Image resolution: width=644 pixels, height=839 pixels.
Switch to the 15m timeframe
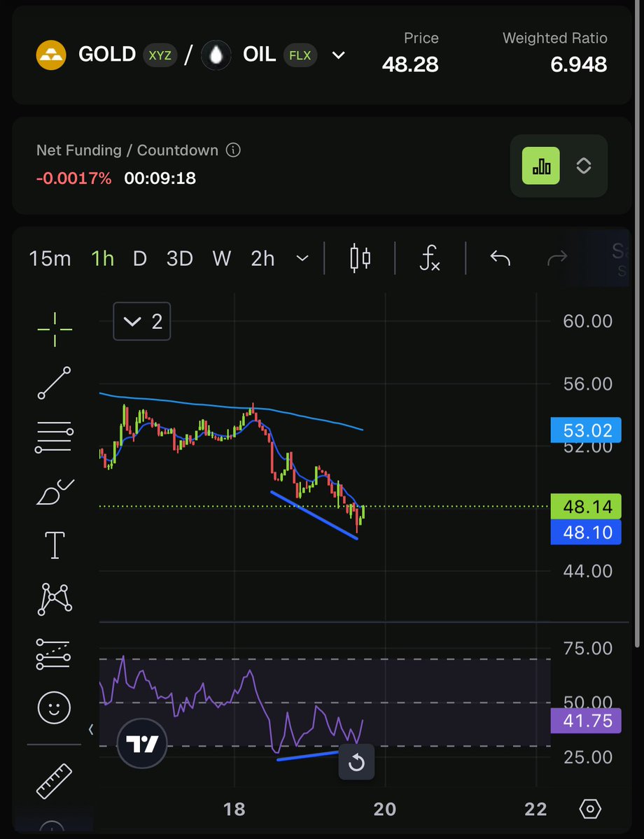pos(50,259)
